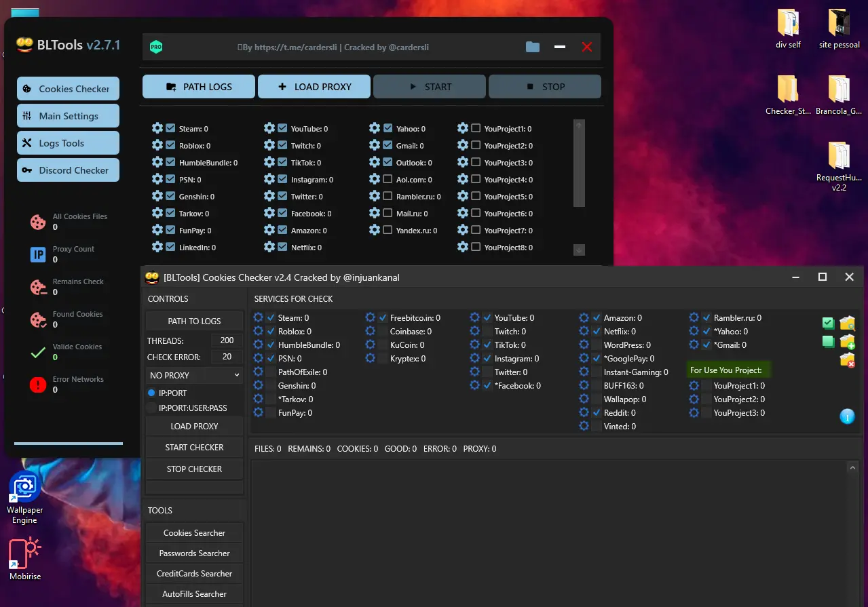This screenshot has width=868, height=607.
Task: Click the folder icon in BLTools title bar
Action: [x=533, y=47]
